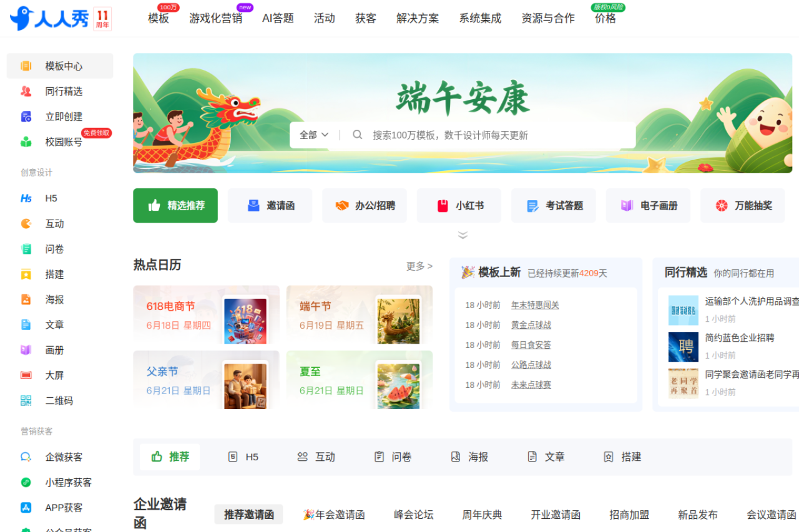Click the 校园账号 sidebar icon

click(26, 142)
